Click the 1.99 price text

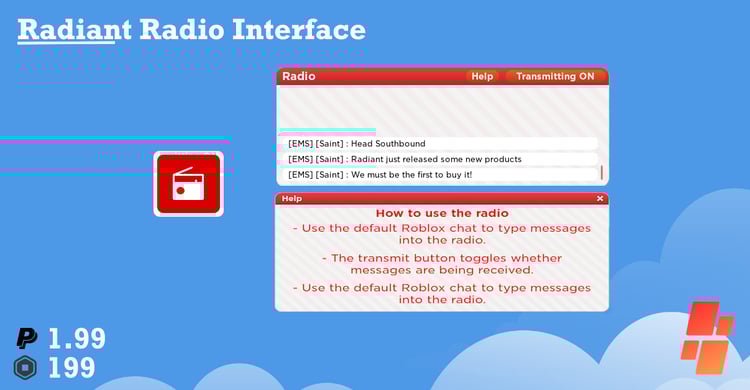coord(77,339)
